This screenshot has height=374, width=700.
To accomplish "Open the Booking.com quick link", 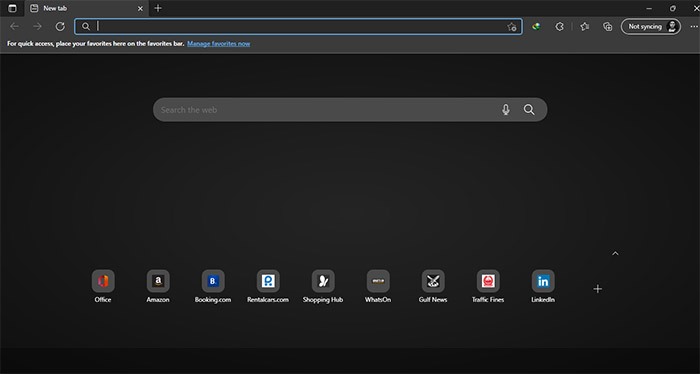I will 213,287.
